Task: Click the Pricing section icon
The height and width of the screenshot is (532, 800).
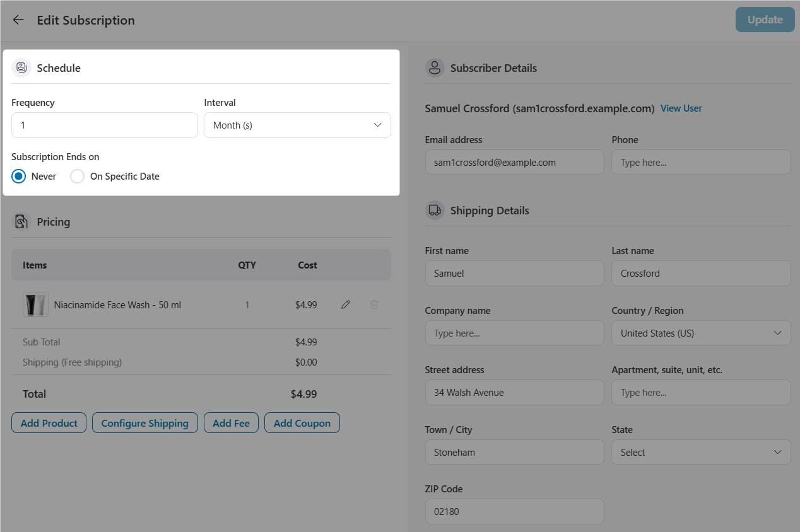Action: [22, 221]
